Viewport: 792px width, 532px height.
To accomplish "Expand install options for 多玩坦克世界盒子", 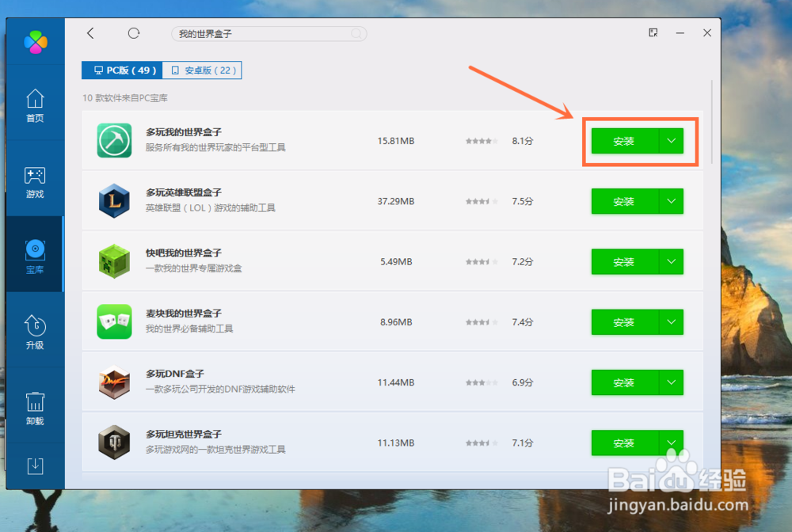I will click(672, 443).
